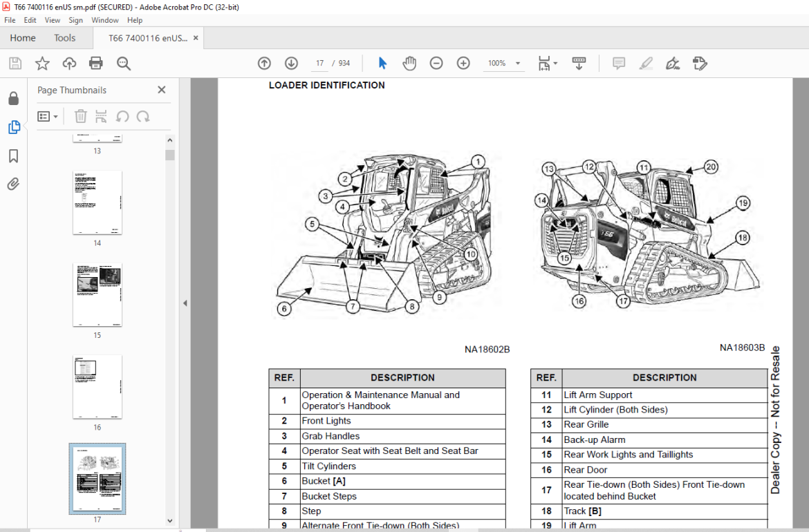Open the fit page options dropdown
Image resolution: width=809 pixels, height=532 pixels.
point(555,64)
